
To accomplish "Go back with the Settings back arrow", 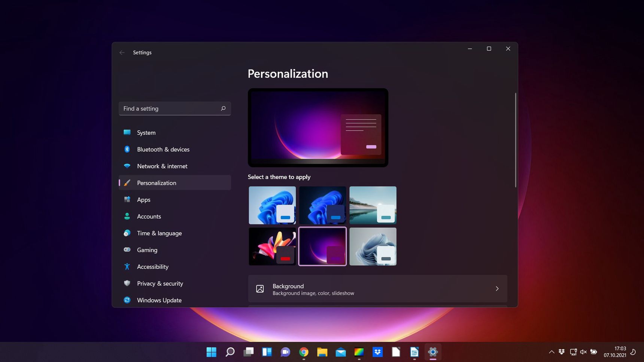I will click(x=122, y=52).
